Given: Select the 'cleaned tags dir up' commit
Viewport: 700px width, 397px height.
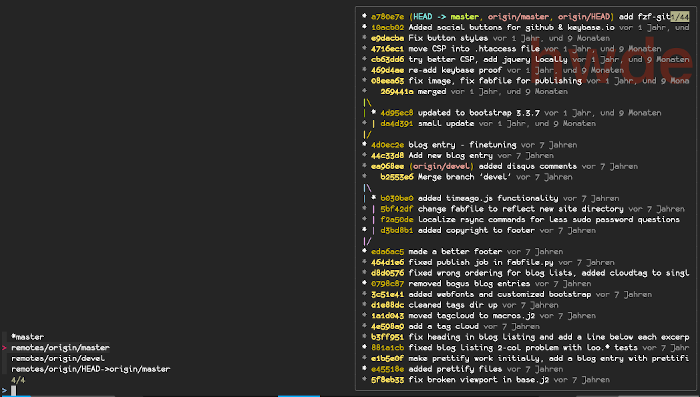Looking at the screenshot, I should pos(453,305).
